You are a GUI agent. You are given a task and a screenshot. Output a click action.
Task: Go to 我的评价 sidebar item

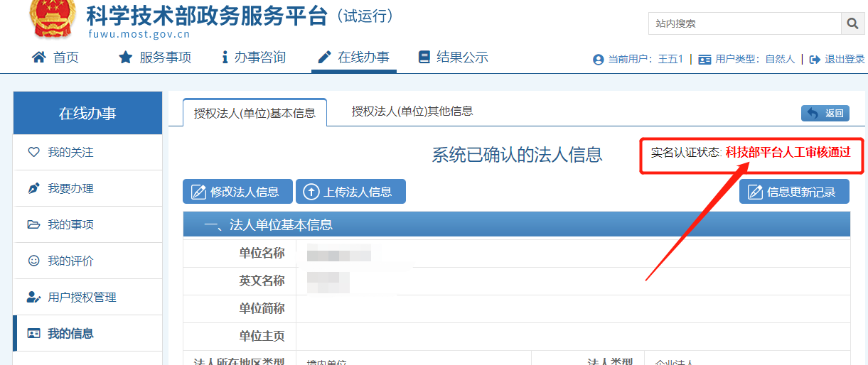[x=70, y=261]
